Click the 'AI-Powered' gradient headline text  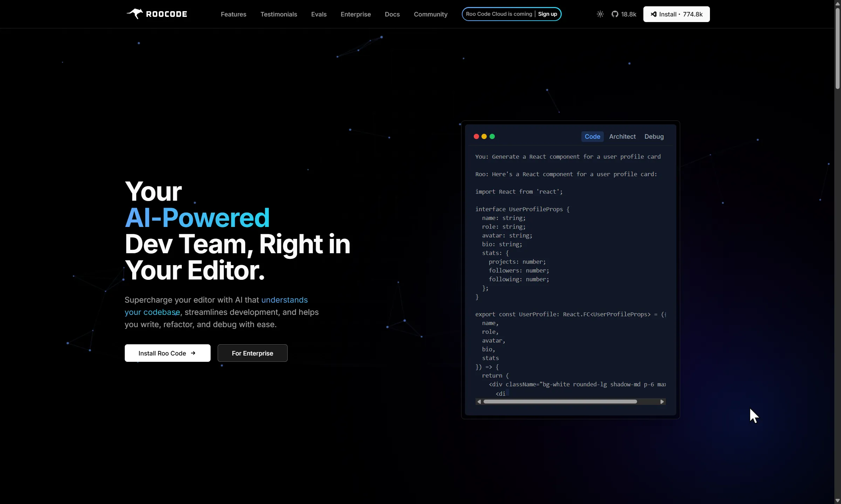pos(197,218)
